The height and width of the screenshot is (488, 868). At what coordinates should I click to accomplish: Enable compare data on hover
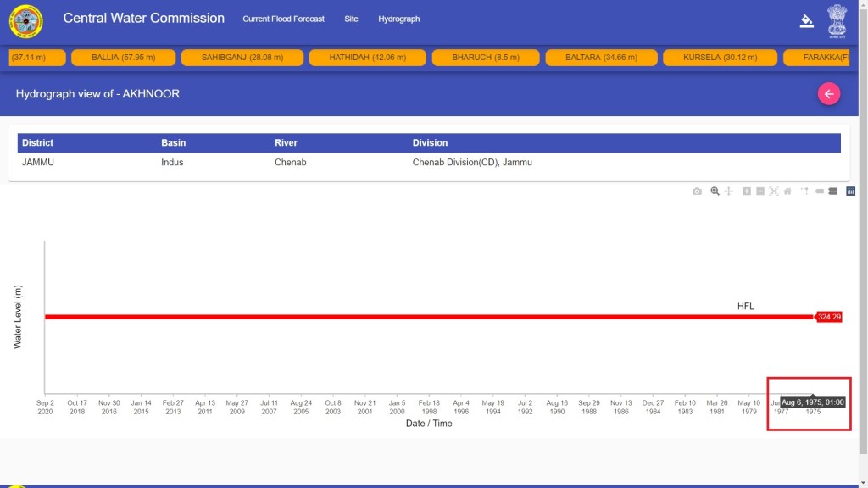pos(833,191)
